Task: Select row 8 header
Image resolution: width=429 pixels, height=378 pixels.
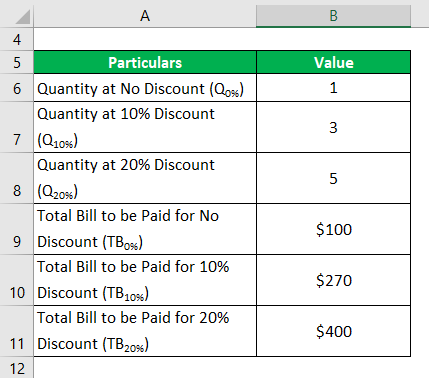Action: pyautogui.click(x=17, y=178)
